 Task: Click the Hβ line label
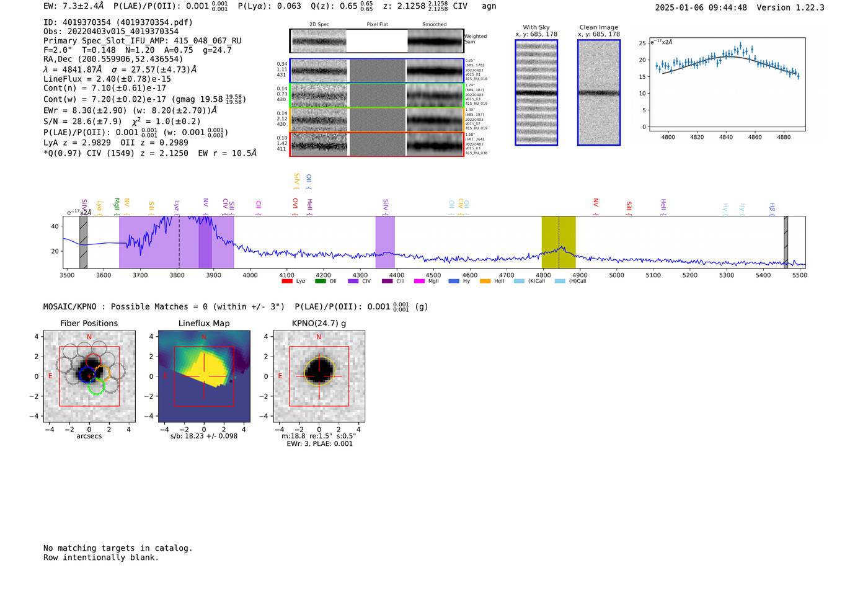coord(772,208)
